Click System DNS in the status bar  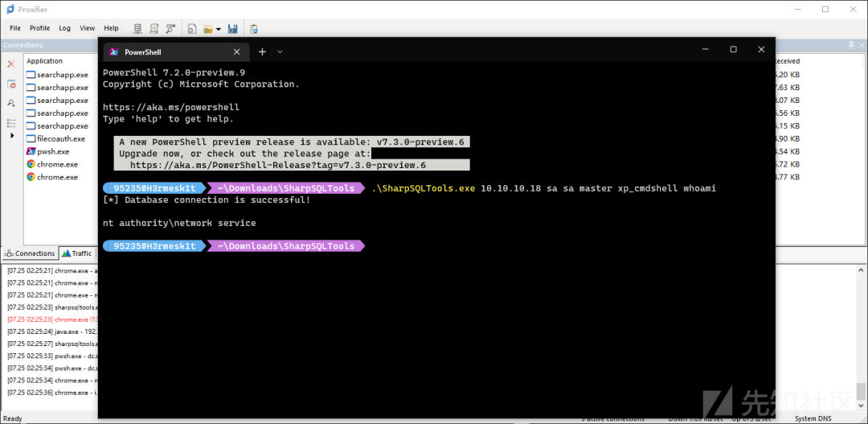813,418
